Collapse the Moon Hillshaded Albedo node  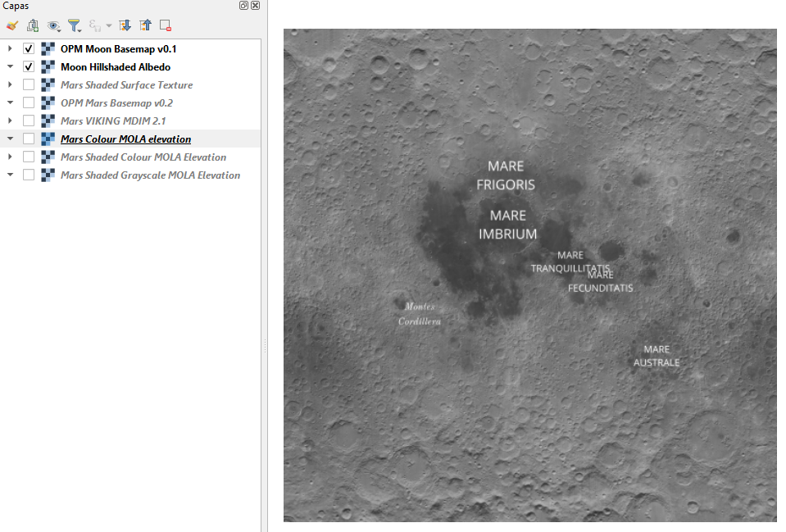[x=10, y=67]
